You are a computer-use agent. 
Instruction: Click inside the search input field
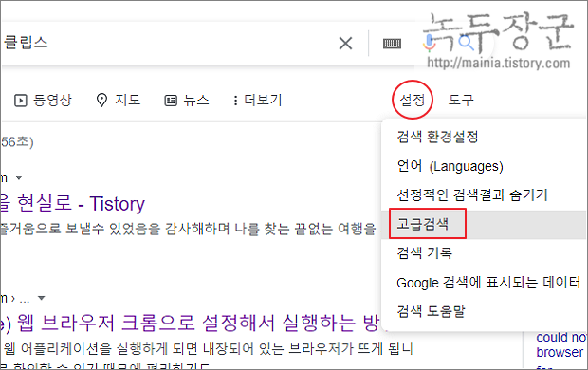point(169,43)
